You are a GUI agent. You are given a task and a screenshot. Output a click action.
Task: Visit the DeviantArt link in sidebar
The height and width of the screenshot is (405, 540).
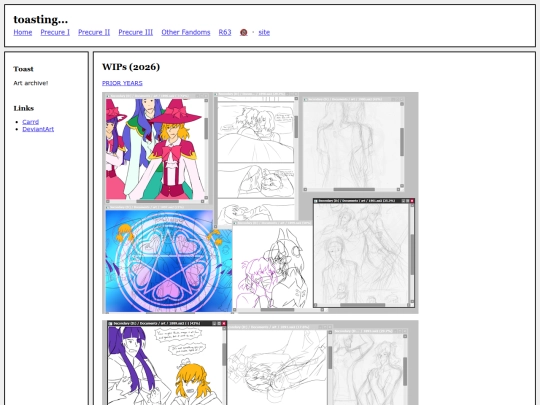click(38, 129)
